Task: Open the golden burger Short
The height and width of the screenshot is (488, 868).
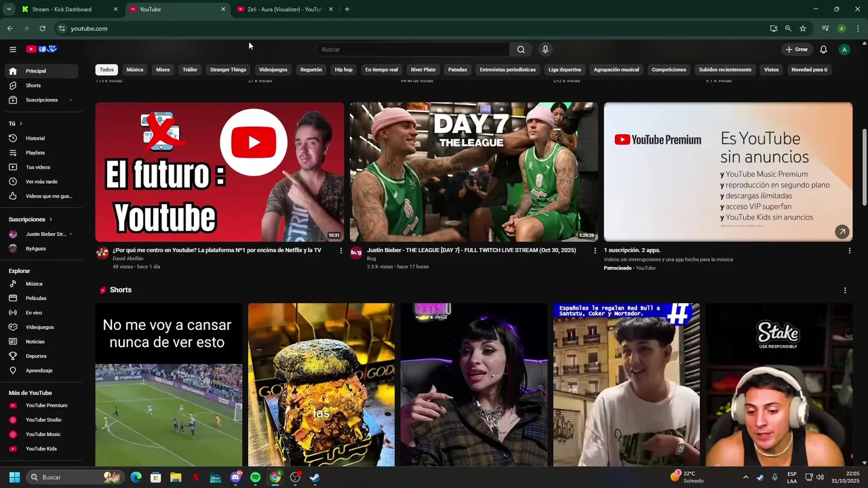Action: [x=321, y=384]
